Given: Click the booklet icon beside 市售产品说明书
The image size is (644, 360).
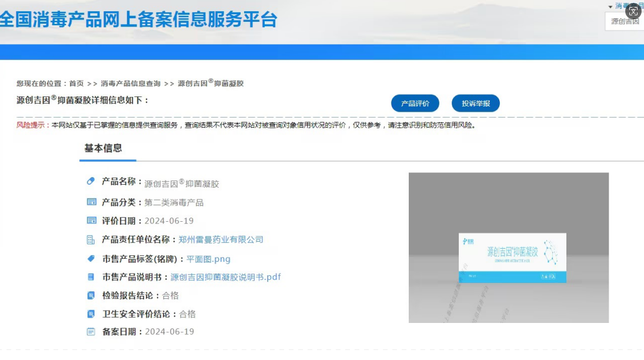Looking at the screenshot, I should (x=91, y=276).
